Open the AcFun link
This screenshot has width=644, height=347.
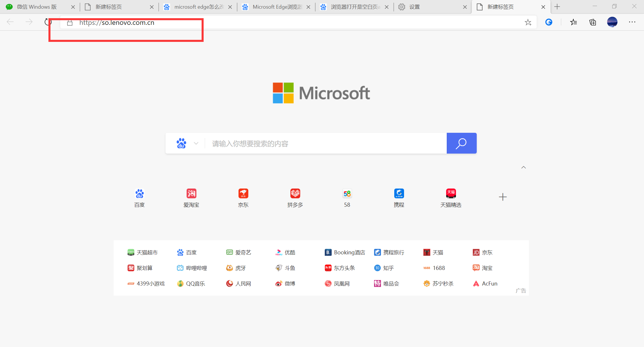[485, 284]
